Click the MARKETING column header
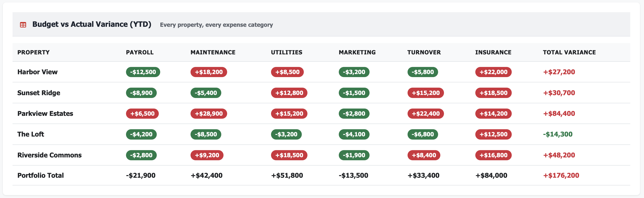Screen dimensions: 644x198 point(357,52)
